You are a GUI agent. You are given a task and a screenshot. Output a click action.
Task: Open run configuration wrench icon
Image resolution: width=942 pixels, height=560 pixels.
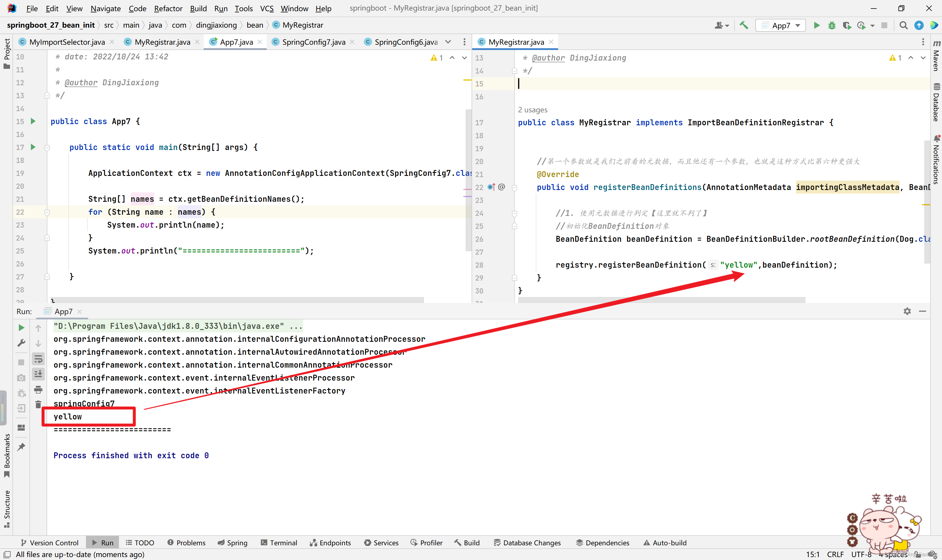point(21,343)
